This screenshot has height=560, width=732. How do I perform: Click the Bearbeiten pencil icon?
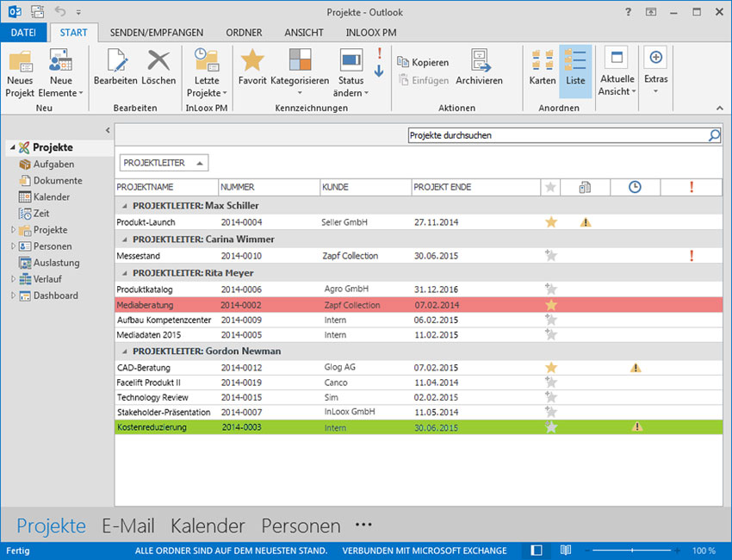click(115, 60)
